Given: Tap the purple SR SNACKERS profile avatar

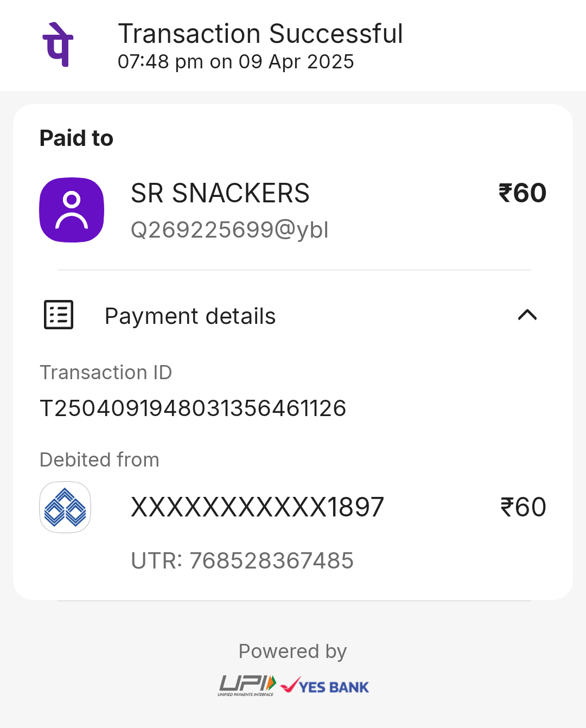Looking at the screenshot, I should [72, 210].
